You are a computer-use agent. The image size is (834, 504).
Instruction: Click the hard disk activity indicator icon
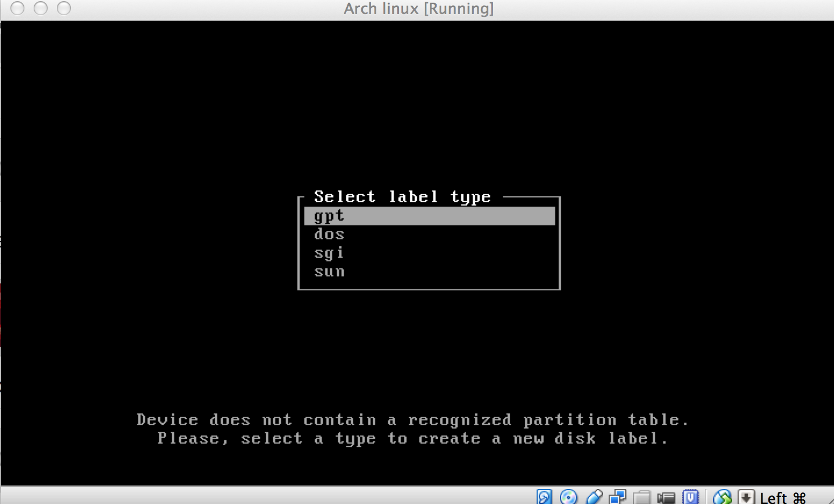[544, 497]
